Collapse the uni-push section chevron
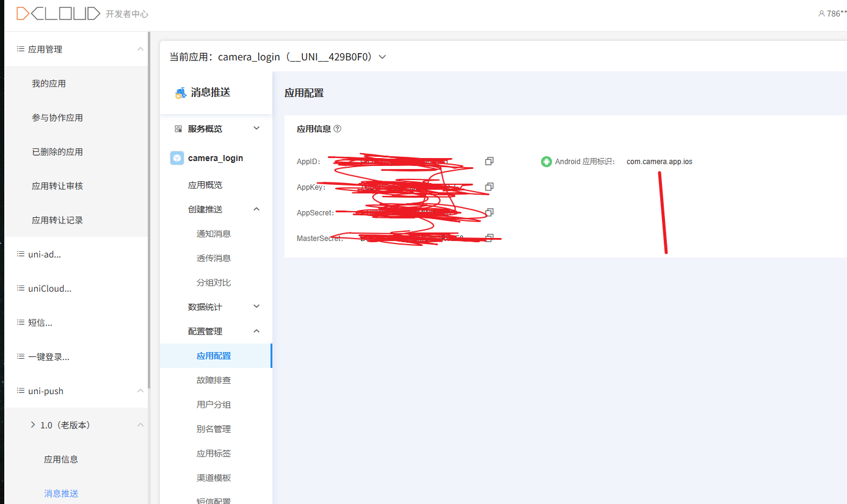The width and height of the screenshot is (847, 504). [140, 391]
